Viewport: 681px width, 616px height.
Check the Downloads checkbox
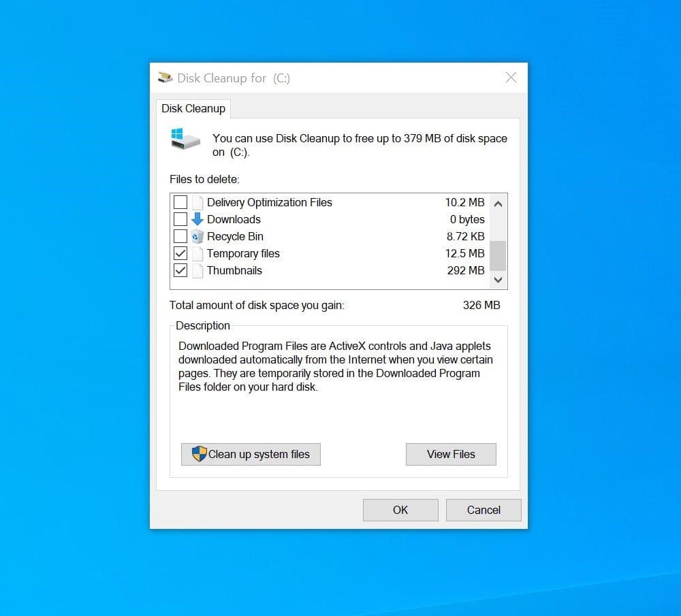point(180,219)
